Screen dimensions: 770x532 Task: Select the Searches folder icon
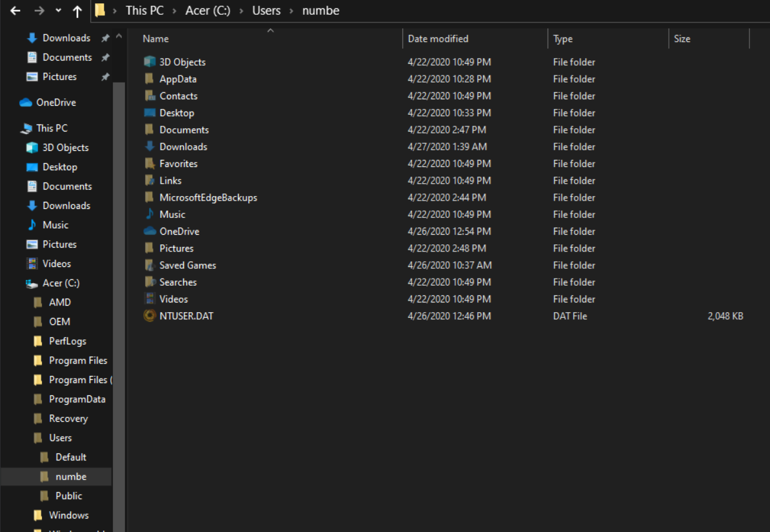[x=150, y=281]
